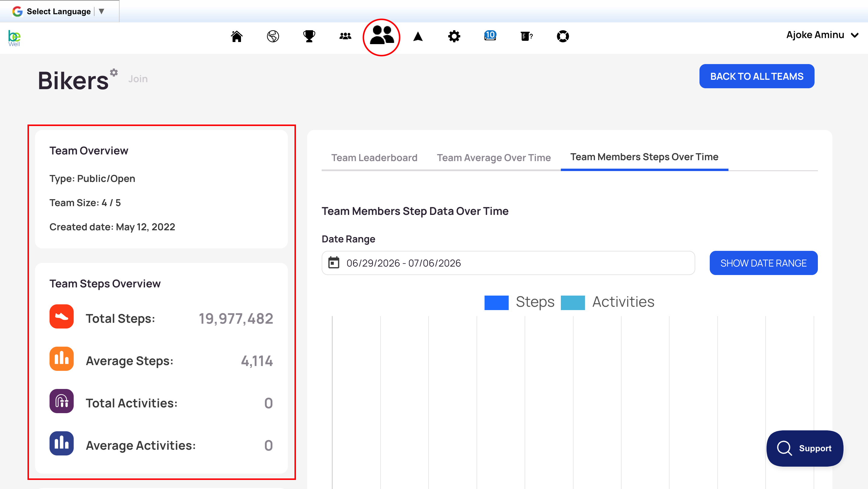This screenshot has height=489, width=868.
Task: Click the blue bar chart Average Activities icon
Action: (62, 443)
